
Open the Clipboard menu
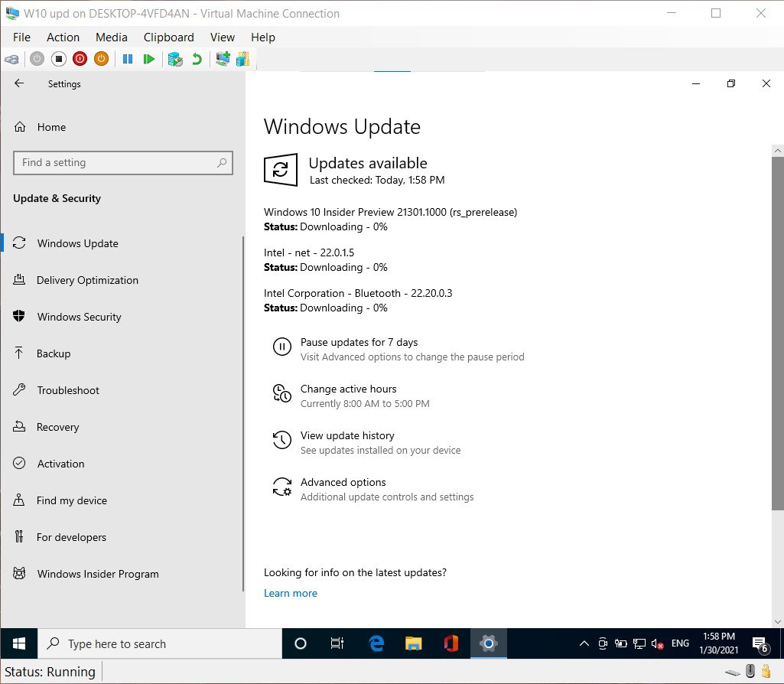[x=168, y=37]
